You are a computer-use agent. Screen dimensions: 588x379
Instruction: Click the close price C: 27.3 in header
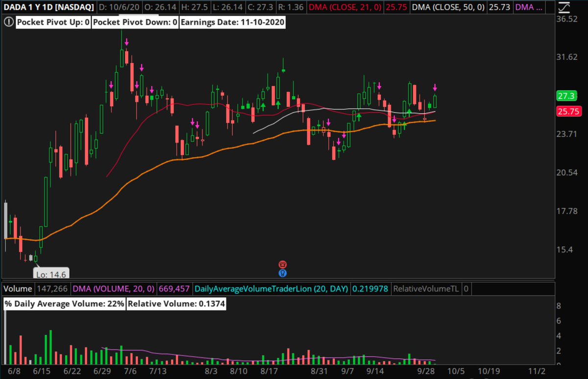click(261, 8)
